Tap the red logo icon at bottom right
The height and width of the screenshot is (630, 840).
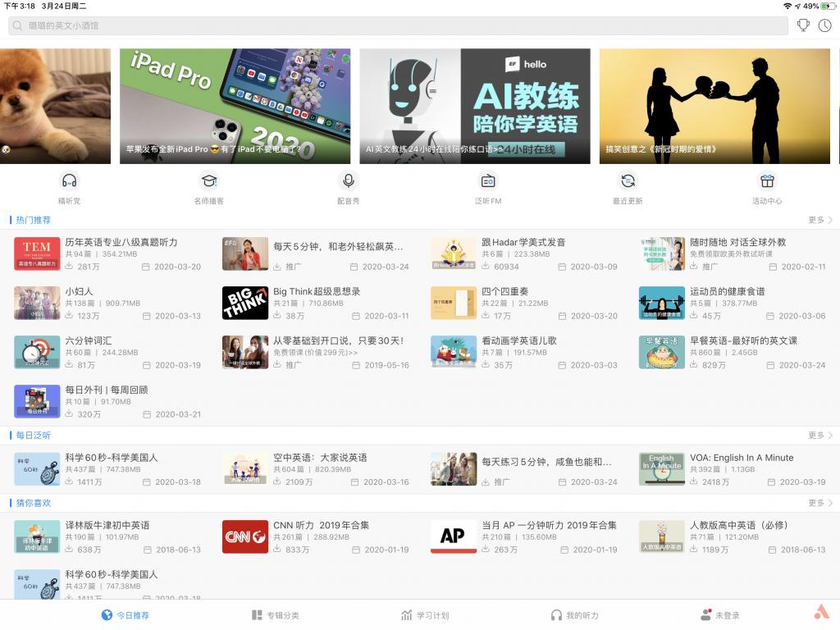[822, 611]
